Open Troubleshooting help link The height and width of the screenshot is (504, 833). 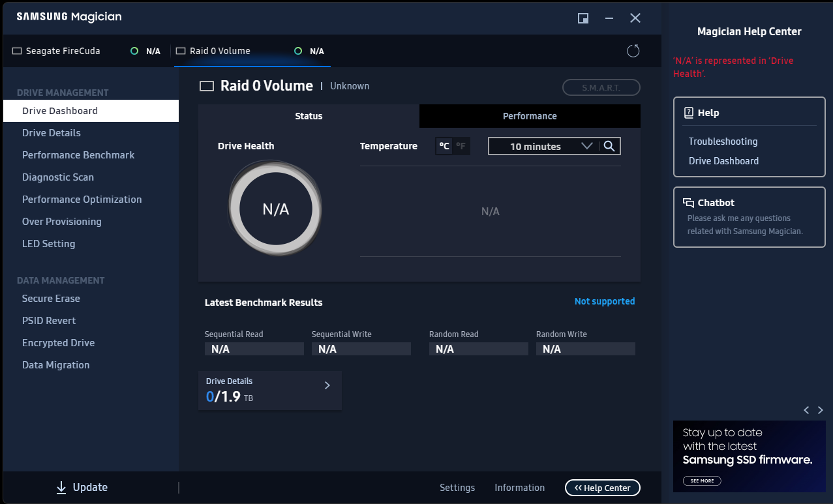[723, 141]
